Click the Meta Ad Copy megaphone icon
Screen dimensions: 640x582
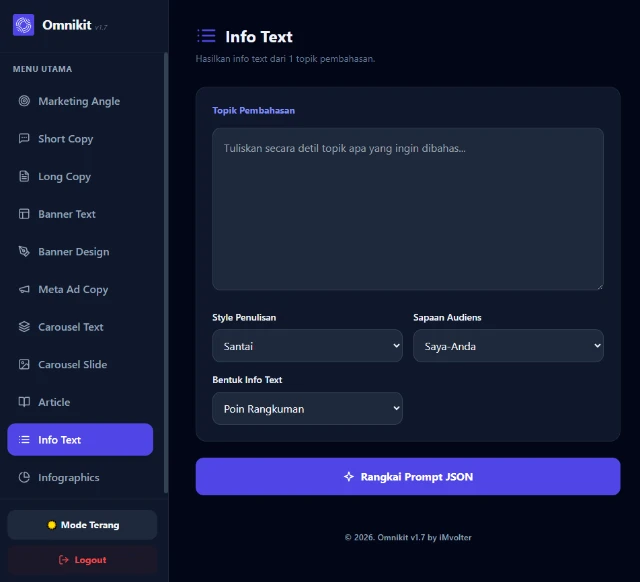click(25, 290)
